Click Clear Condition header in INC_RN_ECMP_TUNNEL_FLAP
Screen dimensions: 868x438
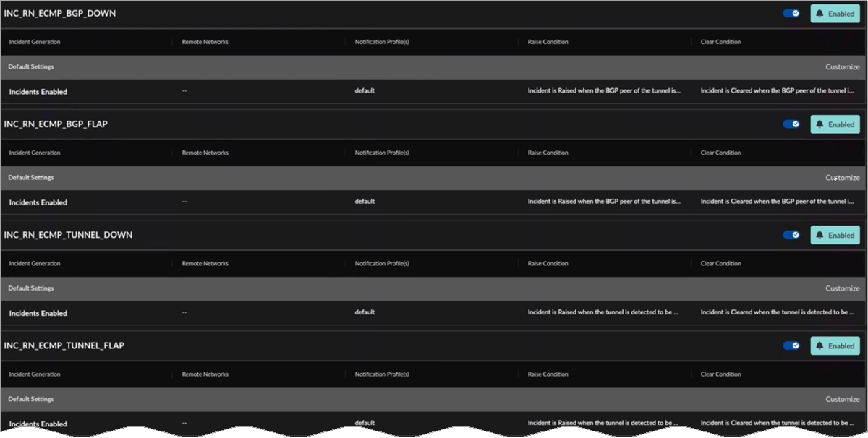[x=721, y=374]
